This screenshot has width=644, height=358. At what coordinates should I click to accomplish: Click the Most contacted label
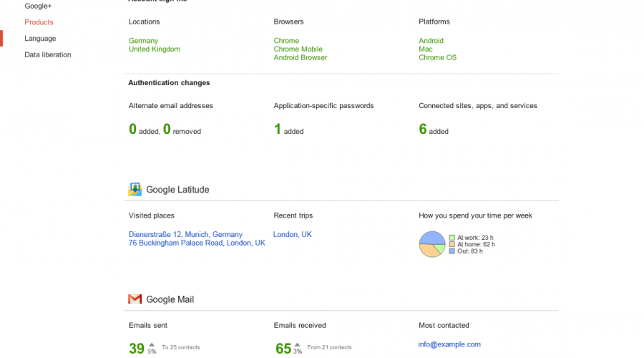coord(444,325)
